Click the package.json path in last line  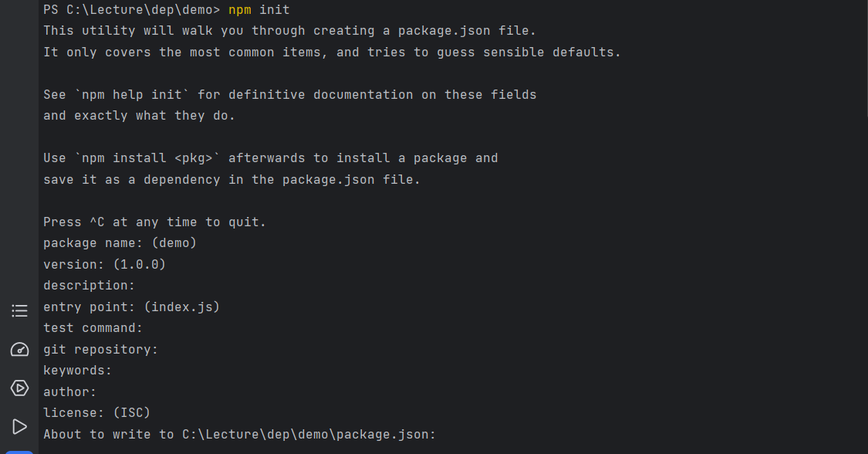tap(309, 435)
